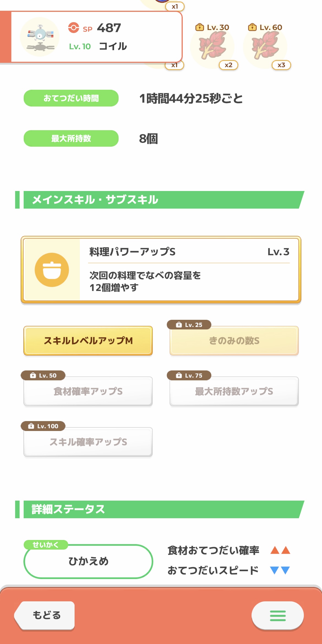322x644 pixels.
Task: Tap the Magnemite (コイル) portrait icon
Action: (40, 37)
